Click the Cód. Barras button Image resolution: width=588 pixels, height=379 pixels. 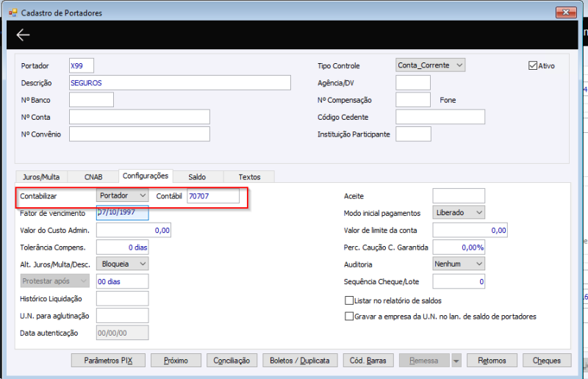[368, 361]
